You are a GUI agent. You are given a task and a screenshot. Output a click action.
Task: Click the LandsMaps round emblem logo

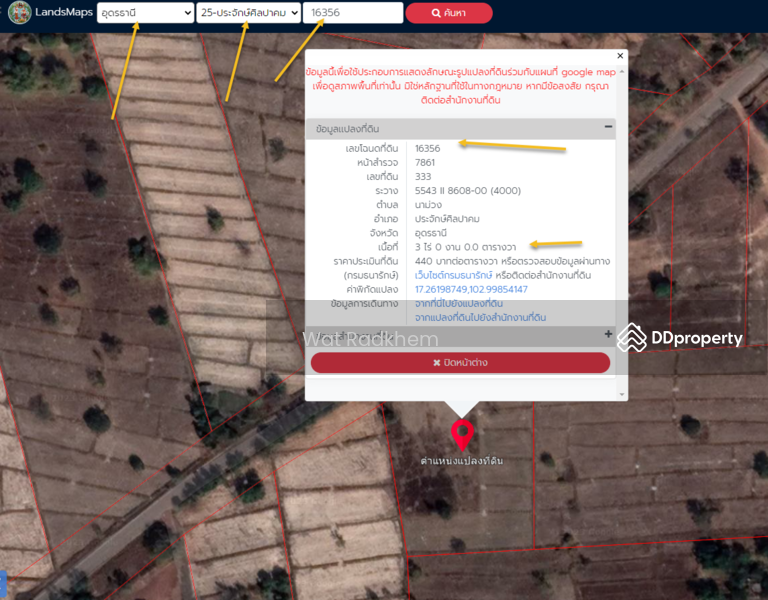(18, 13)
